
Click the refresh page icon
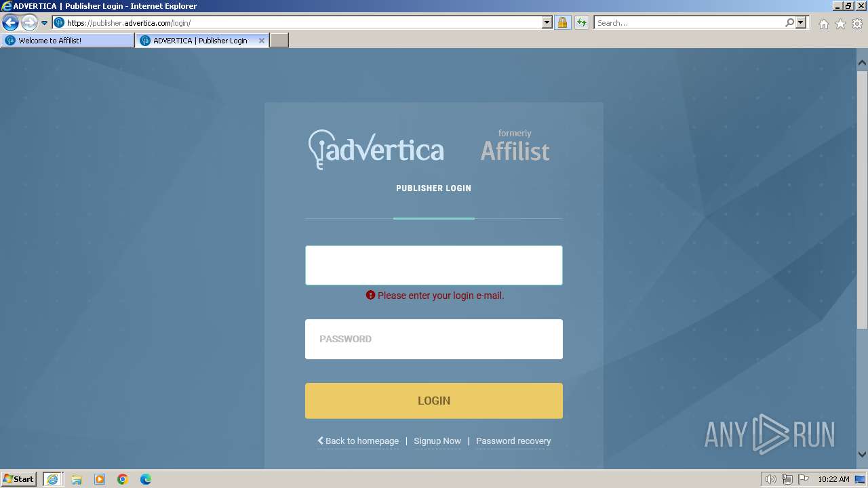(x=582, y=23)
